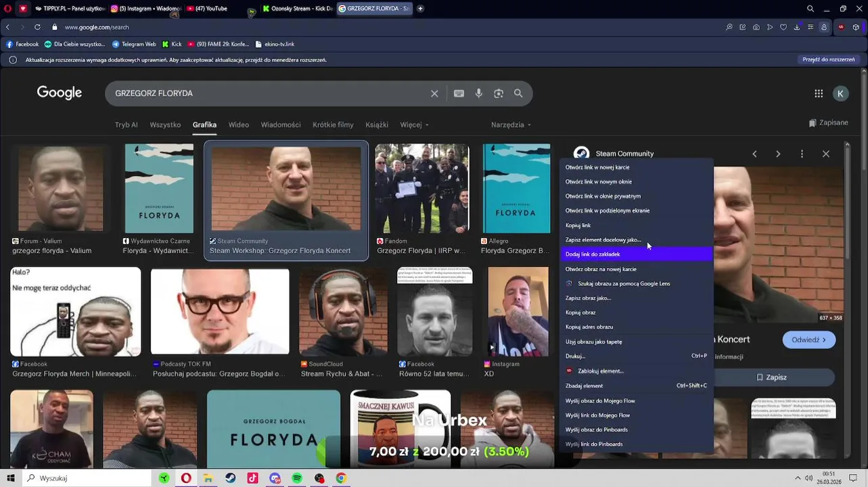This screenshot has height=487, width=868.
Task: Open File Explorer from the taskbar
Action: coord(208,478)
